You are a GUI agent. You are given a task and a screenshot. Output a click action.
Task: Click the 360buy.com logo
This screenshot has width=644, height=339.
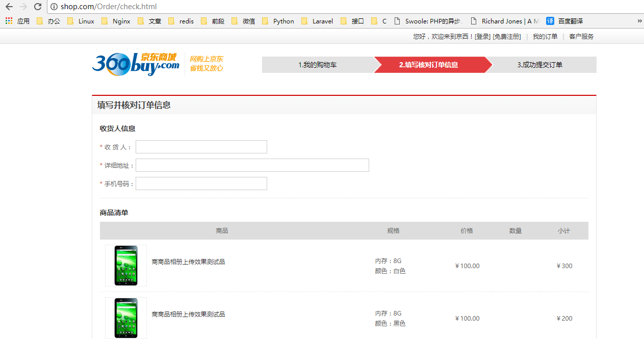pos(136,64)
